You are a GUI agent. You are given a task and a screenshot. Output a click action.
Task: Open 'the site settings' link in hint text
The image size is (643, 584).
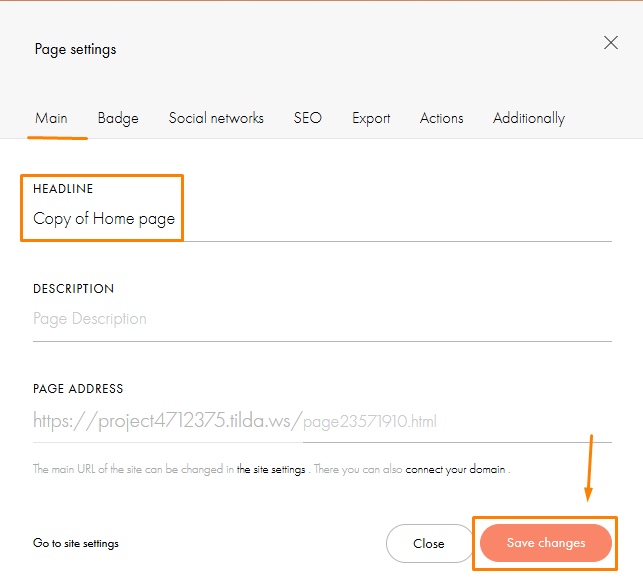coord(271,469)
